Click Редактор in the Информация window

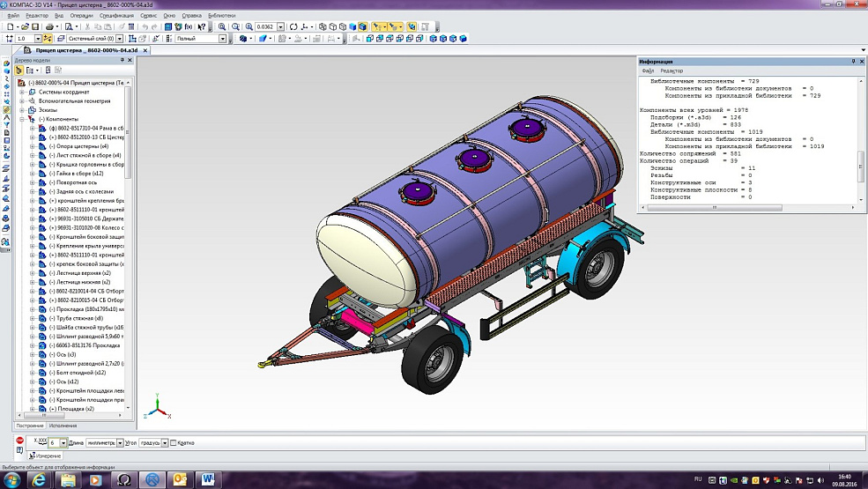coord(671,70)
